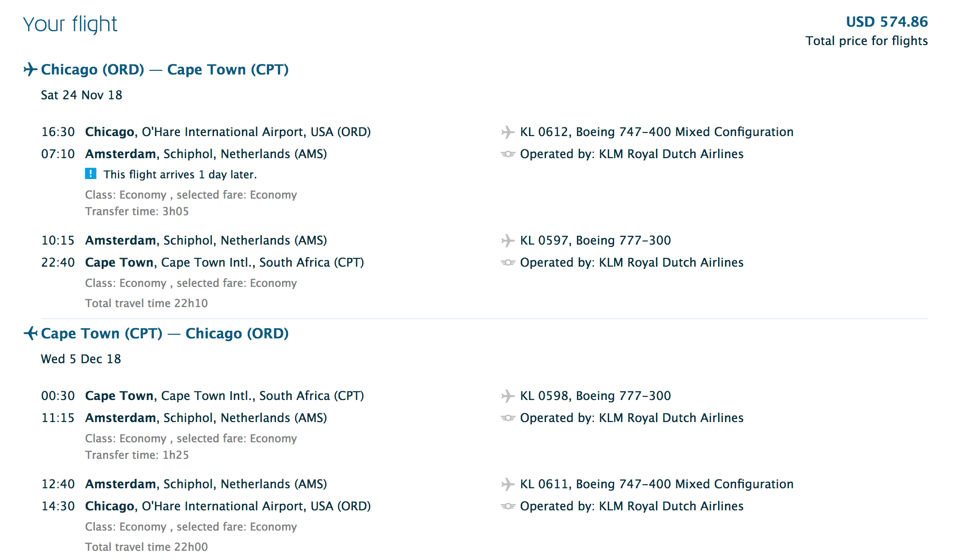This screenshot has height=560, width=956.
Task: Click the return plane icon beside Cape Town (CPT) heading
Action: tap(30, 333)
